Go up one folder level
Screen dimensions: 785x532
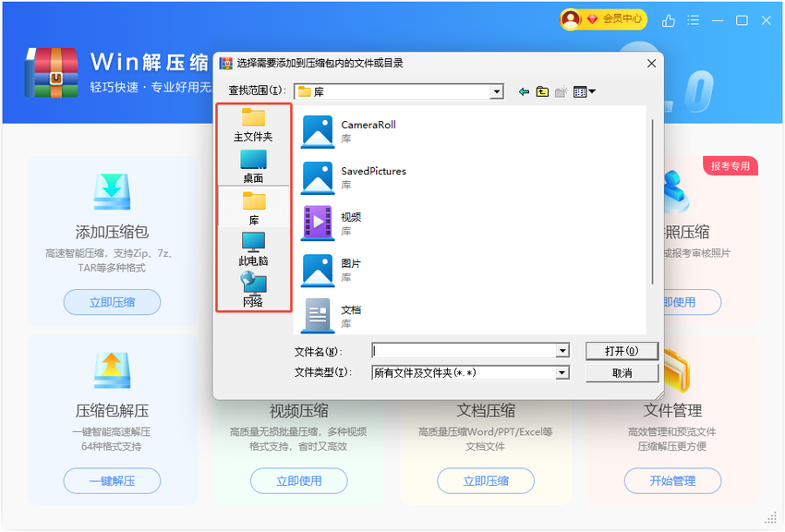pyautogui.click(x=542, y=91)
